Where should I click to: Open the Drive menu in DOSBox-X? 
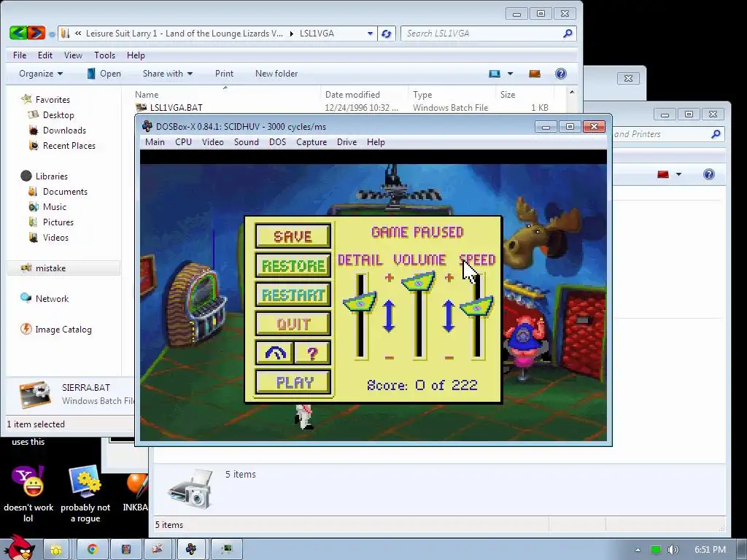click(x=347, y=142)
